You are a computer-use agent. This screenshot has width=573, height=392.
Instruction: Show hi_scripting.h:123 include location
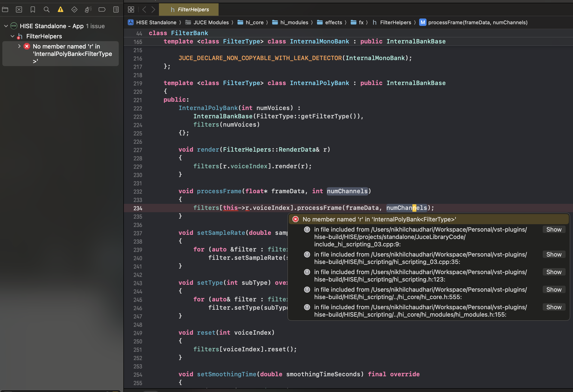click(554, 272)
